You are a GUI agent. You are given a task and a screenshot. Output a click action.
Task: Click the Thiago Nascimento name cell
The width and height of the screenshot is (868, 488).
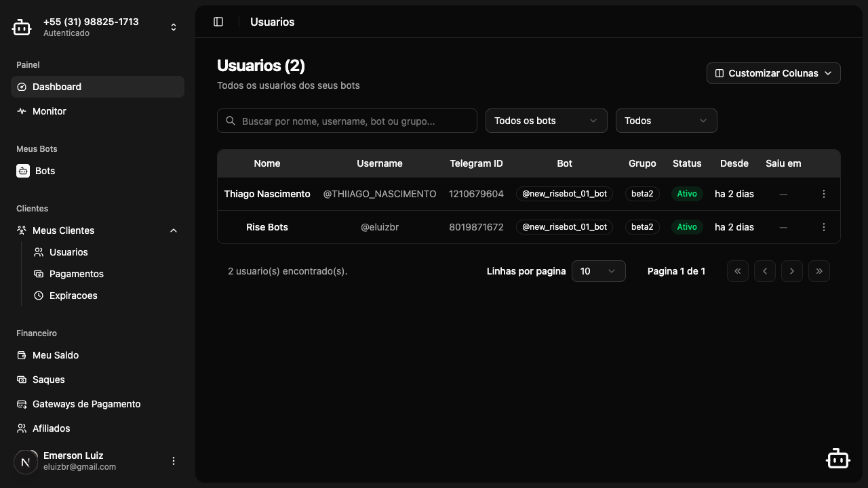[x=267, y=194]
